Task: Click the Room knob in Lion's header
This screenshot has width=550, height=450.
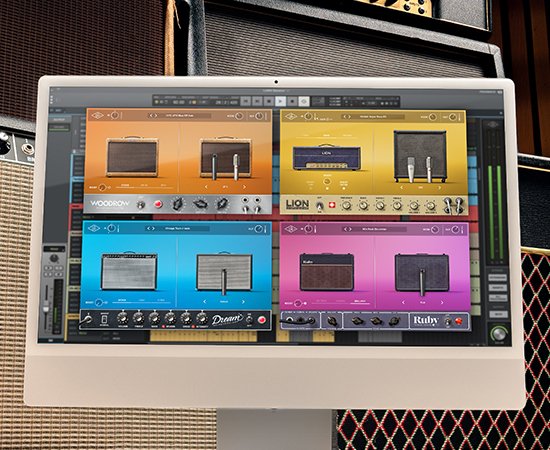Action: 433,117
